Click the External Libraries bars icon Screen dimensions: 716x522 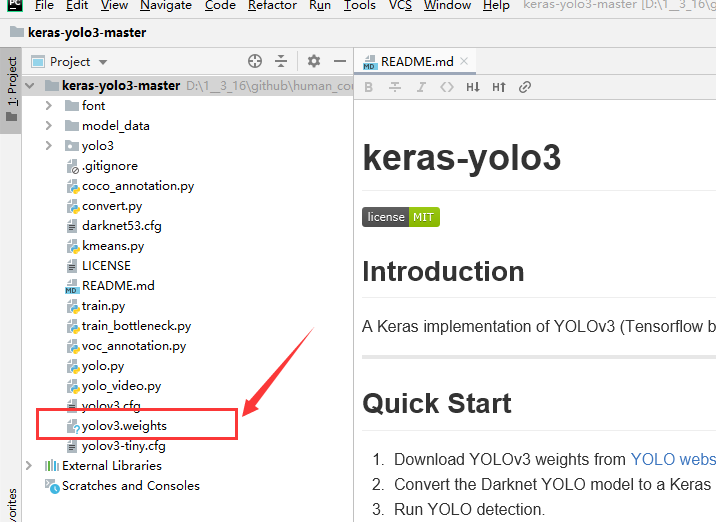[x=52, y=466]
